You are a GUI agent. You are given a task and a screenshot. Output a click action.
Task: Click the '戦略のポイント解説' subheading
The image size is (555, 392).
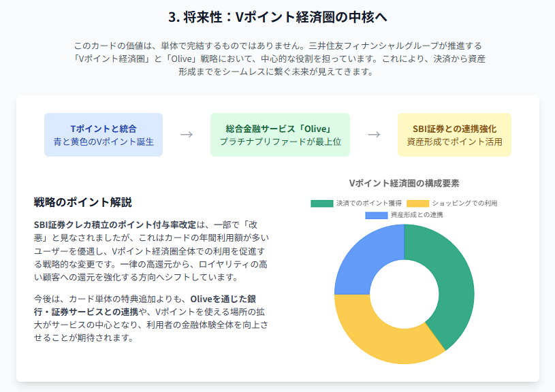pyautogui.click(x=83, y=202)
